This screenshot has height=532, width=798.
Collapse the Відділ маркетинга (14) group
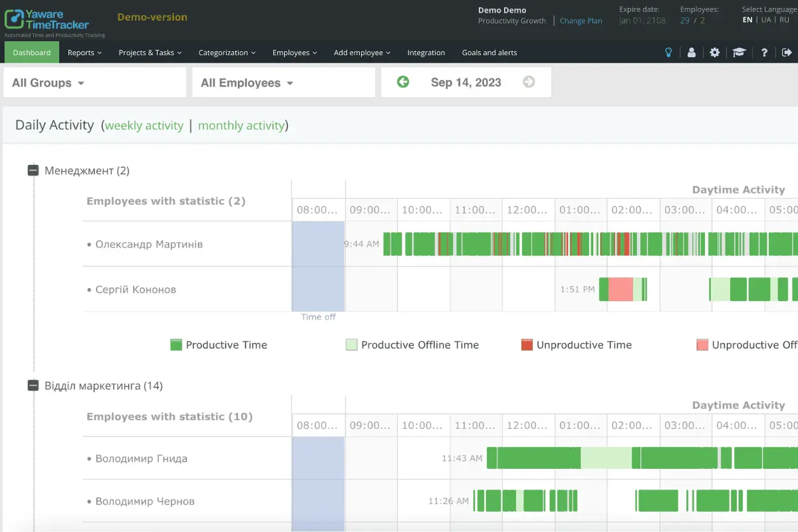(x=33, y=385)
